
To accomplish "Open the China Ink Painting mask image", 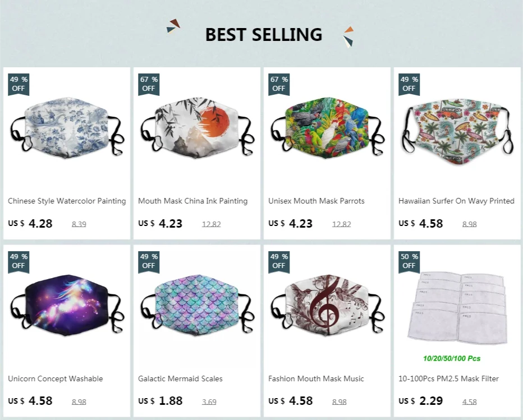I will pos(197,127).
